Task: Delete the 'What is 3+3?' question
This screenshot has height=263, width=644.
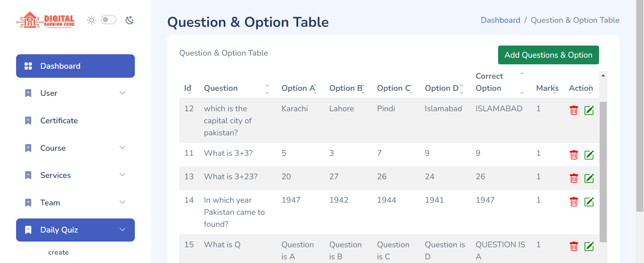Action: 574,155
